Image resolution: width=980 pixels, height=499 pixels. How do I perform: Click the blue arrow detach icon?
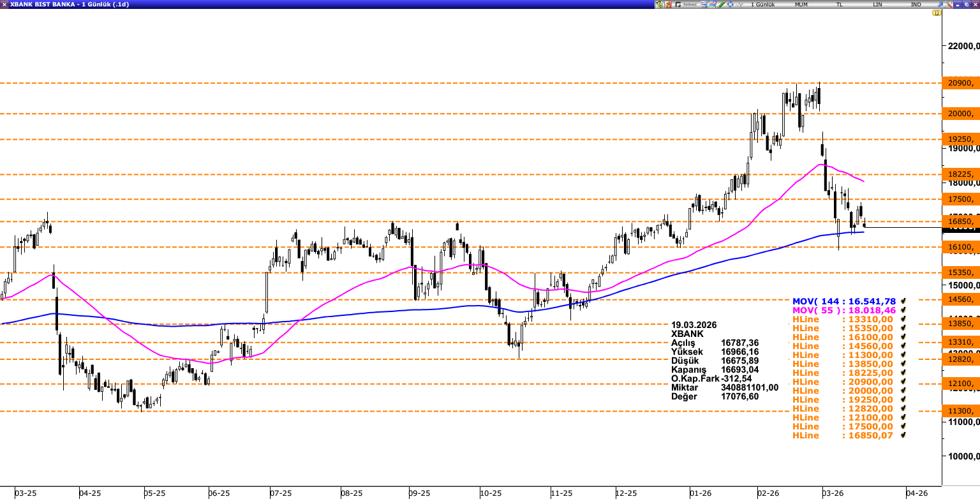pos(939,4)
